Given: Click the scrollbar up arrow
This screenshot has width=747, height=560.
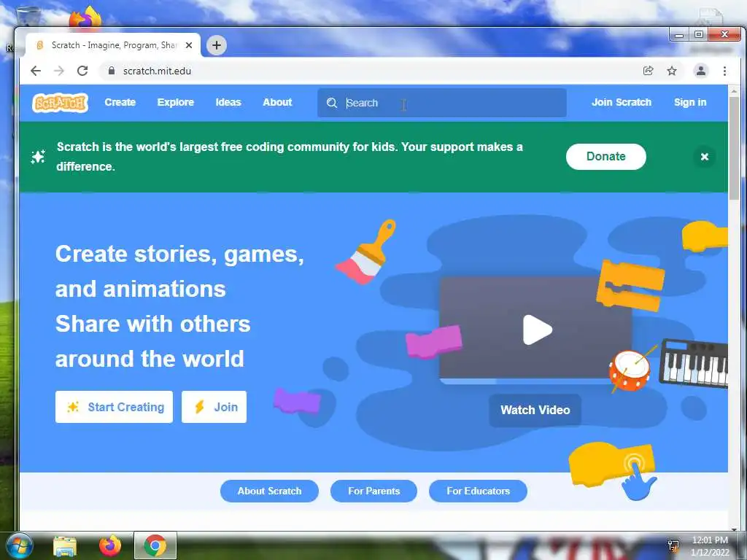Looking at the screenshot, I should click(x=734, y=90).
